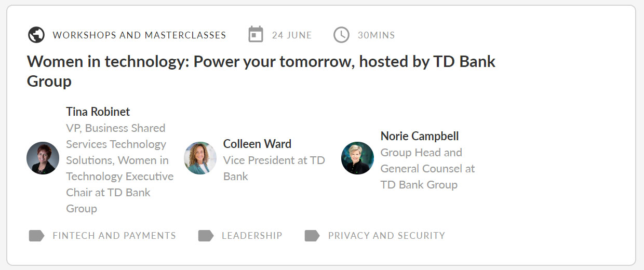Screen dimensions: 644x270
Task: Click the 24 June date text
Action: point(292,35)
